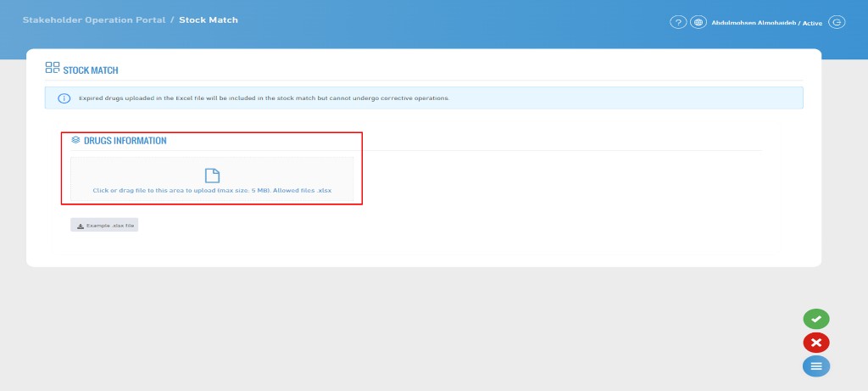The height and width of the screenshot is (391, 868).
Task: Open the help question mark icon
Action: tap(678, 23)
